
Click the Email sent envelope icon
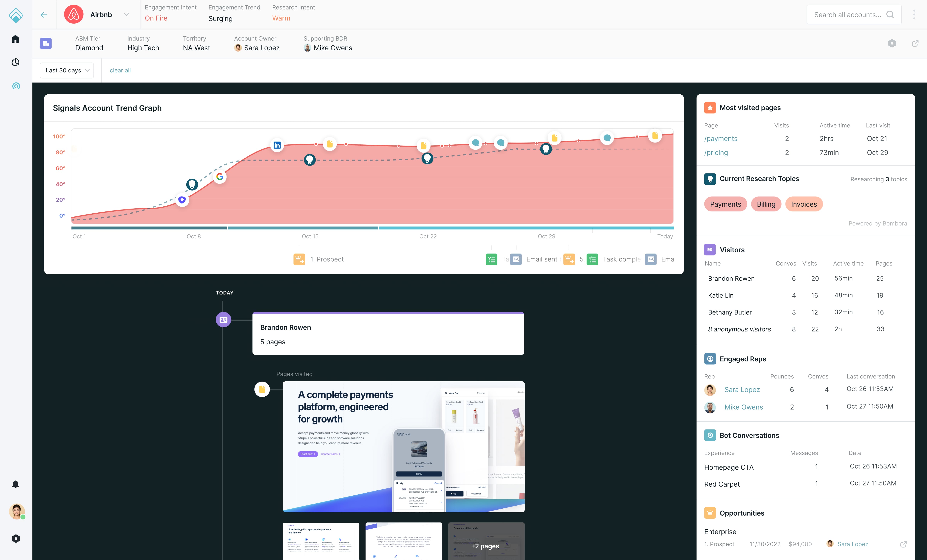(516, 259)
